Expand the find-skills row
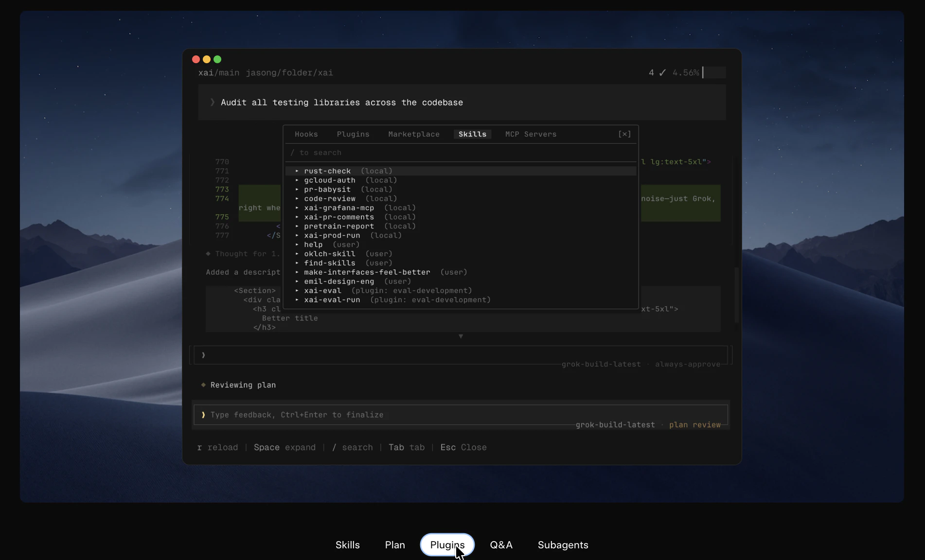Screen dimensions: 925x560 (461, 263)
